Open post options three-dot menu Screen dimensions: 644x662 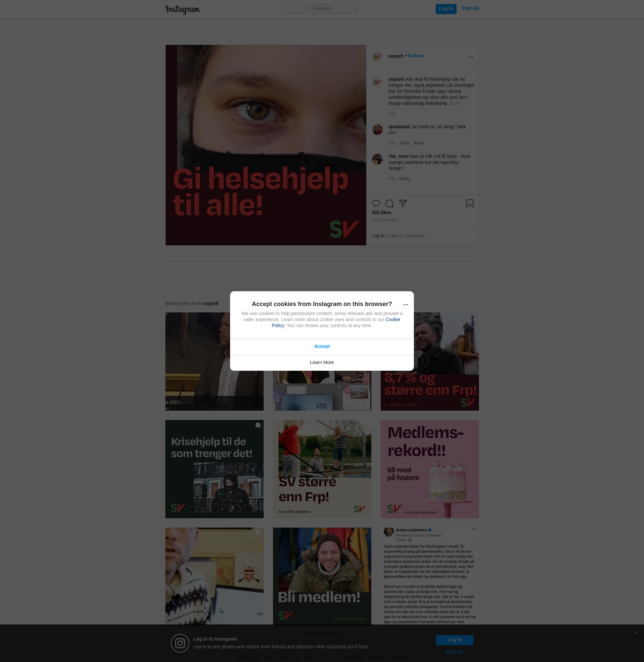[x=470, y=57]
